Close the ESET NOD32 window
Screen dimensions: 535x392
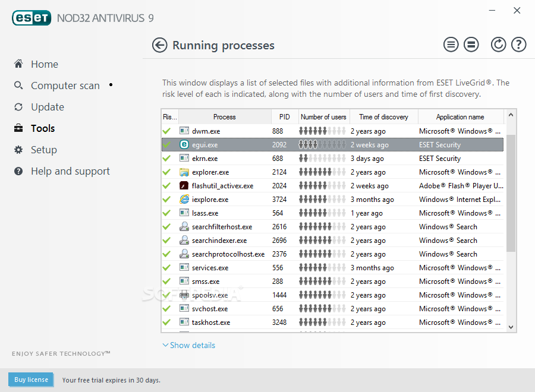coord(517,11)
